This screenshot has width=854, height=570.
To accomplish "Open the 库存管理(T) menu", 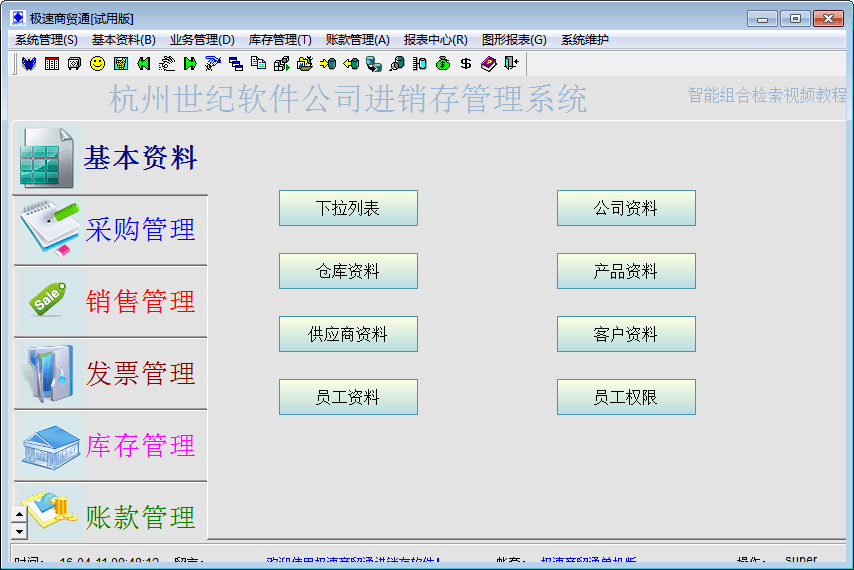I will click(280, 40).
